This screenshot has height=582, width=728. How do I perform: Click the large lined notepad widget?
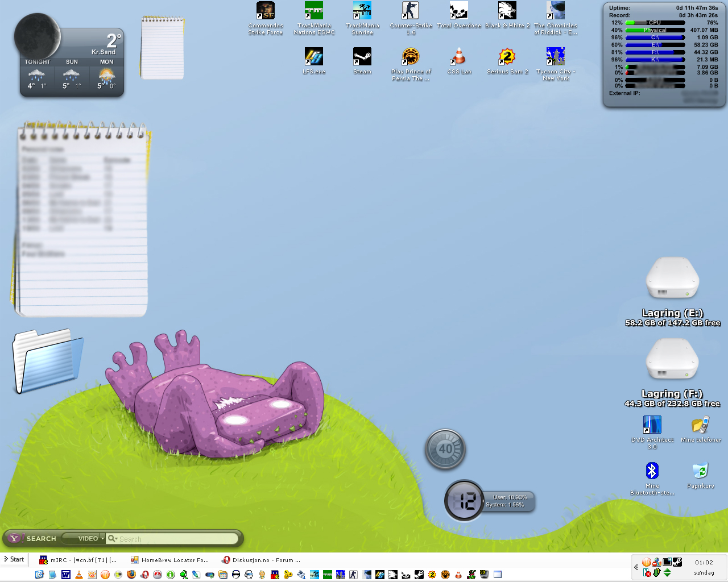click(81, 219)
